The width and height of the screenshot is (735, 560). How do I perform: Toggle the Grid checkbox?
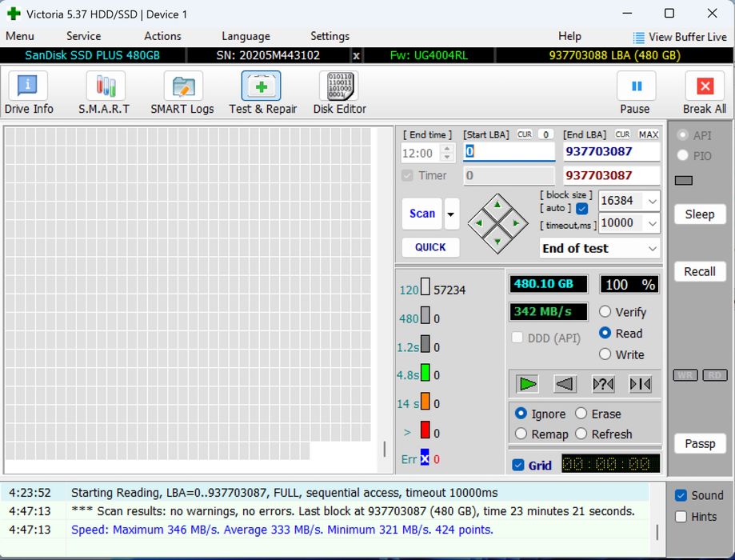(x=518, y=466)
